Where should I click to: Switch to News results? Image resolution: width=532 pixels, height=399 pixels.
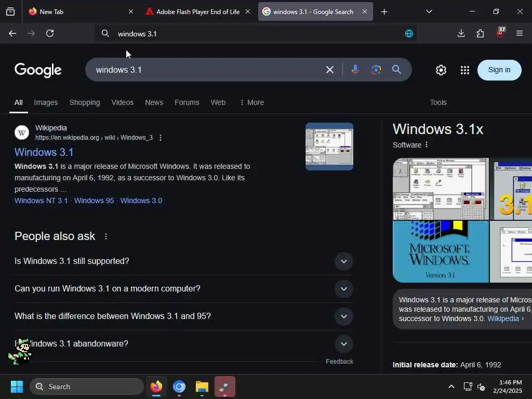pos(154,102)
